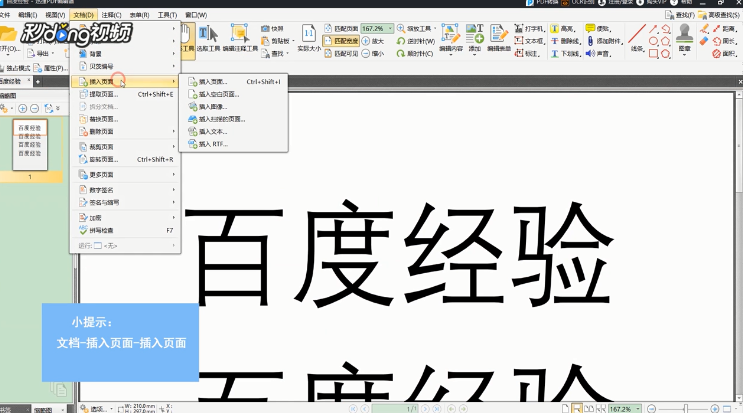Open the 窗口(W) menu
Image resolution: width=743 pixels, height=413 pixels.
click(196, 15)
